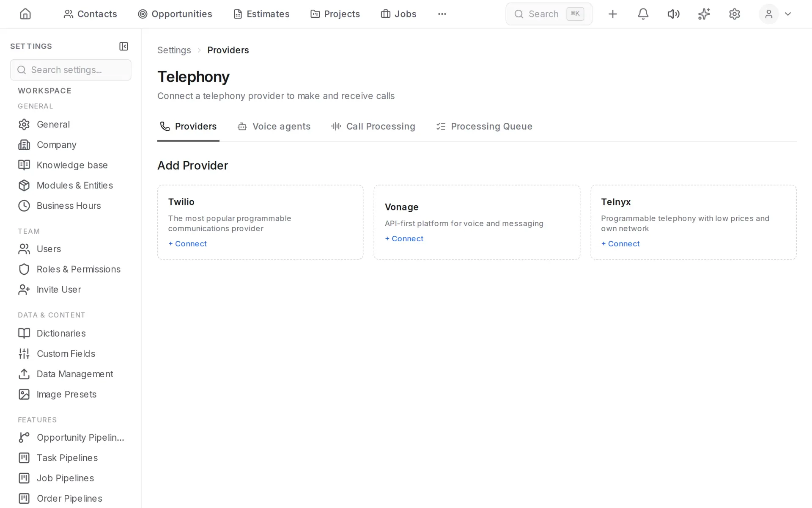Viewport: 812px width, 508px height.
Task: Open Data Management settings
Action: (x=71, y=374)
